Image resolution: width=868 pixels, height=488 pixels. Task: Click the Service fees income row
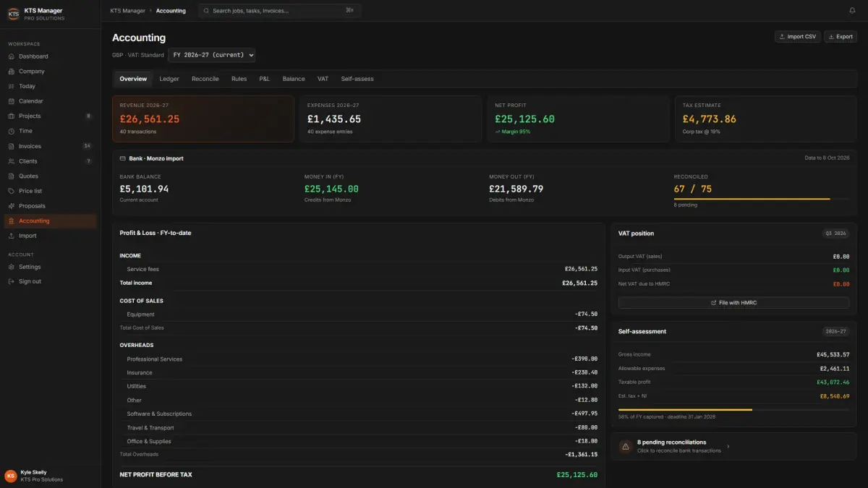tap(359, 269)
